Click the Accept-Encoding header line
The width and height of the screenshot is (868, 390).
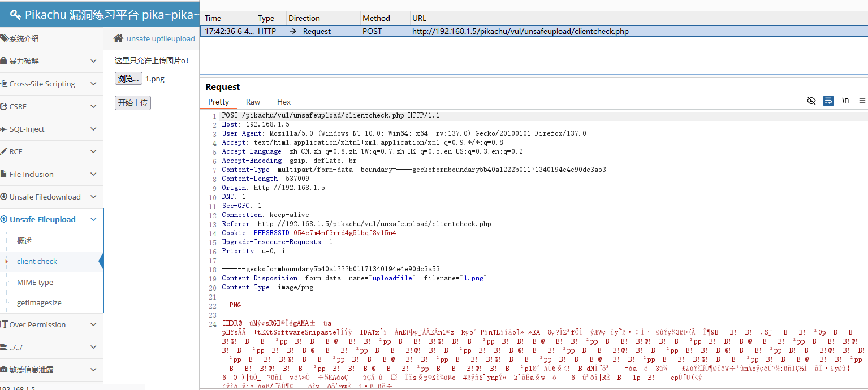tap(289, 161)
